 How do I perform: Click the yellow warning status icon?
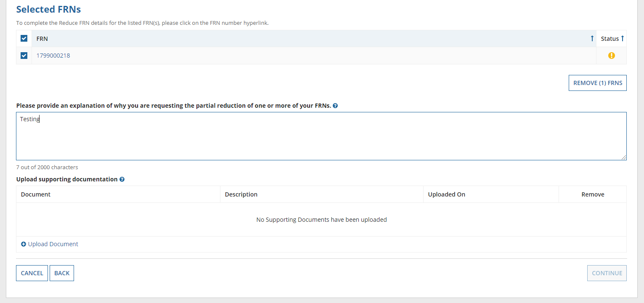611,56
